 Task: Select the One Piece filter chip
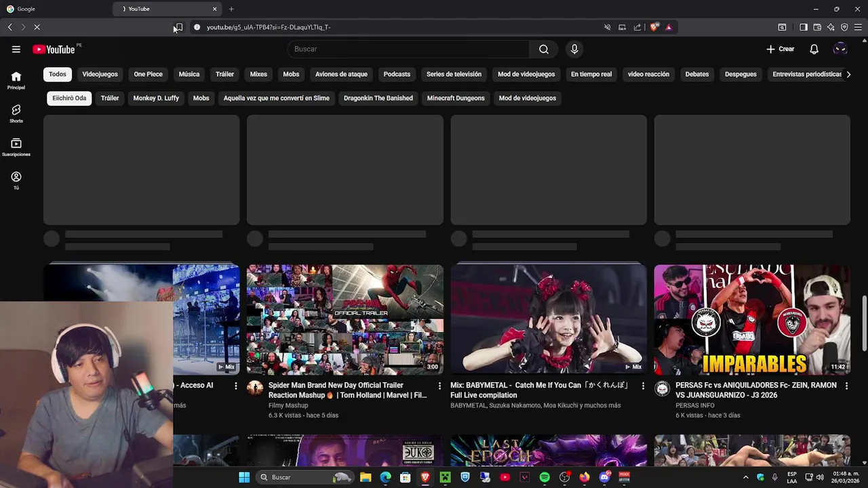148,74
